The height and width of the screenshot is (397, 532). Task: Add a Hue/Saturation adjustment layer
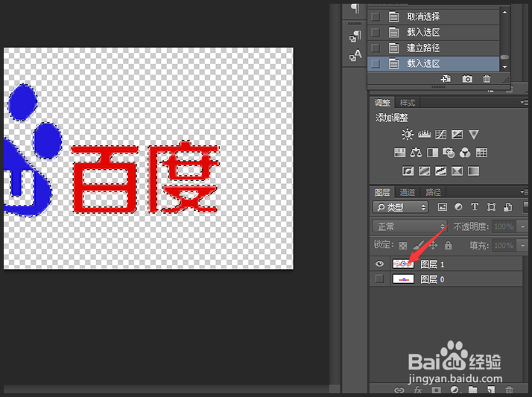point(399,153)
